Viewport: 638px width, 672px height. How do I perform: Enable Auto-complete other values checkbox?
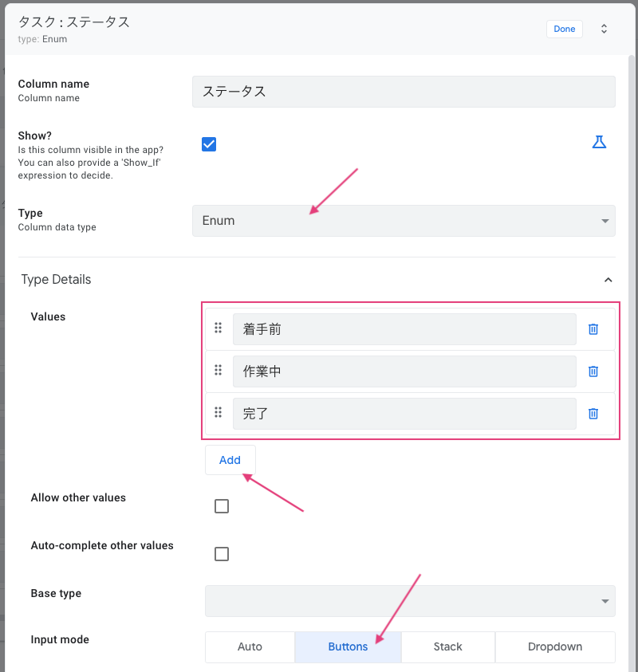[x=222, y=554]
